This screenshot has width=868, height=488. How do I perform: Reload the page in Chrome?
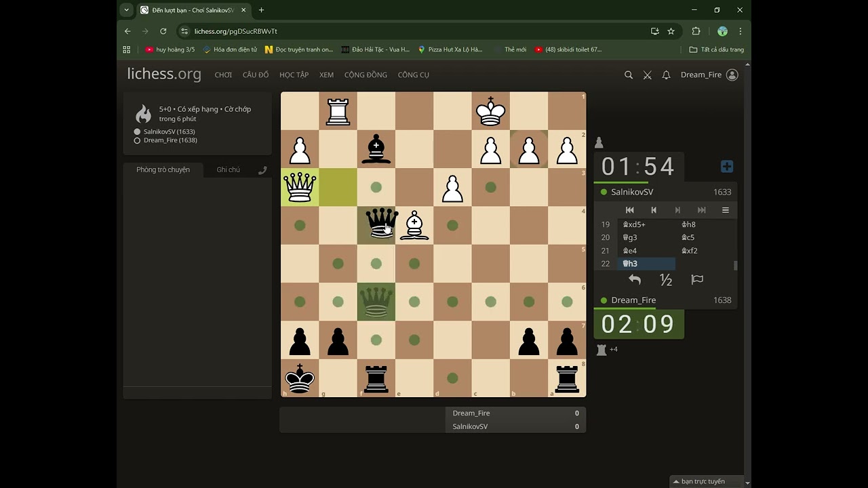163,31
